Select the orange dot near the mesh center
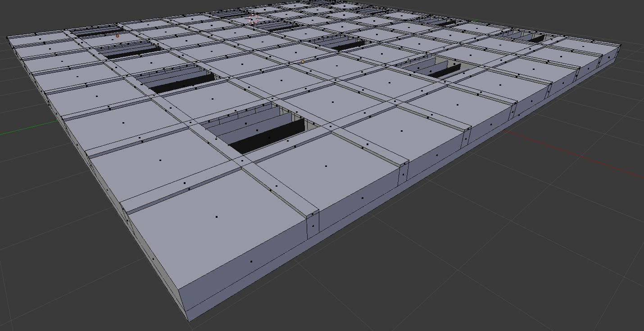The width and height of the screenshot is (644, 331). (303, 61)
